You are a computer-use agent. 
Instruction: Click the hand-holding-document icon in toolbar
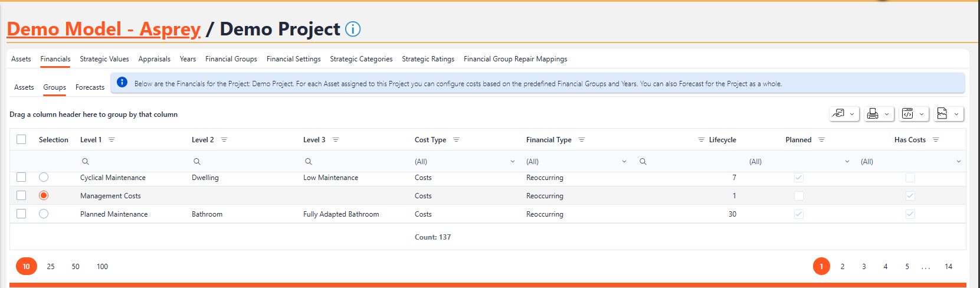click(838, 114)
